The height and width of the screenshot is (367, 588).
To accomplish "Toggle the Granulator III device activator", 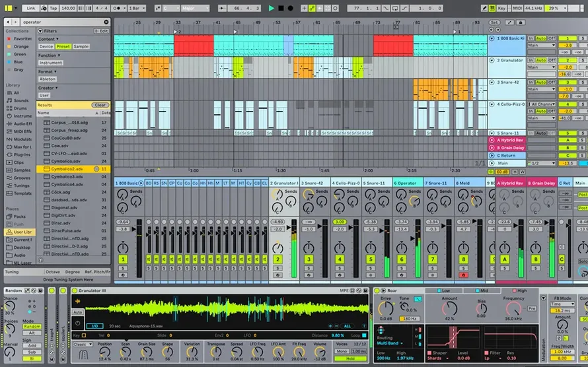I will (75, 290).
